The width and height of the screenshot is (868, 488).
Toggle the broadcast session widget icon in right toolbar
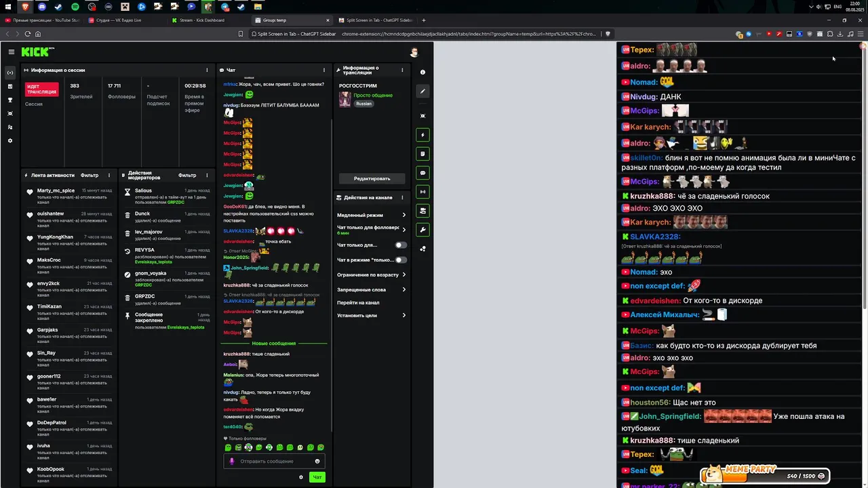click(422, 192)
